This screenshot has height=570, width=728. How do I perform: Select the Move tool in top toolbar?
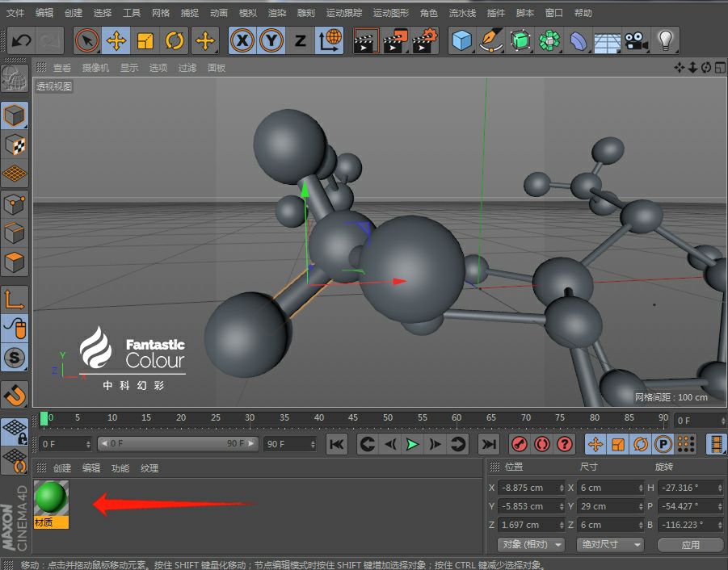click(116, 40)
